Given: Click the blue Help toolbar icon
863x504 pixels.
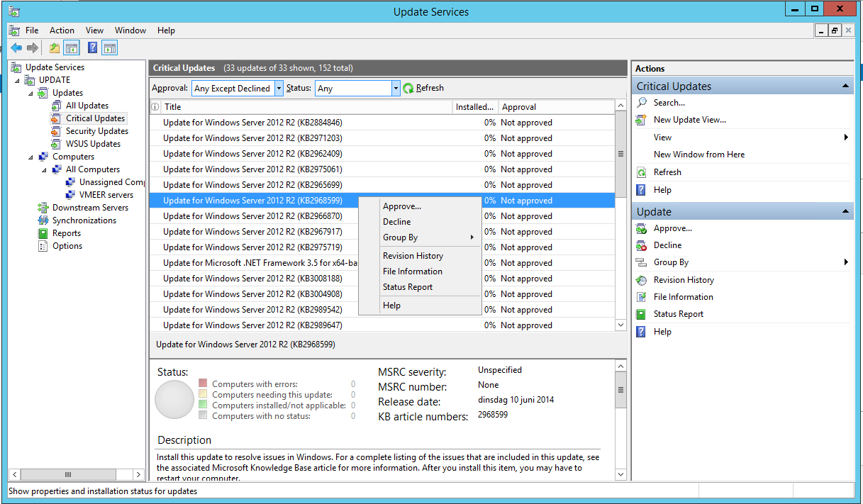Looking at the screenshot, I should coord(93,48).
